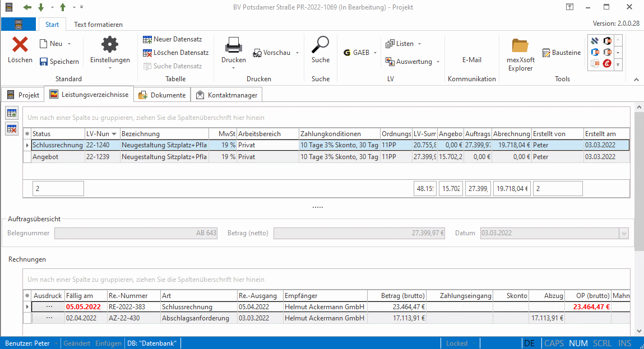This screenshot has width=644, height=349.
Task: Click the Listen documents icon
Action: [390, 44]
